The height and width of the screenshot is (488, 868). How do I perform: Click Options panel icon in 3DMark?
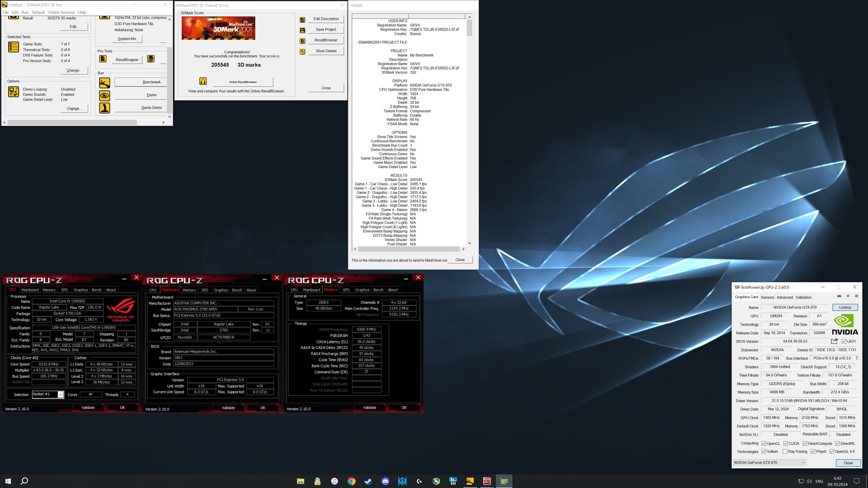coord(14,92)
